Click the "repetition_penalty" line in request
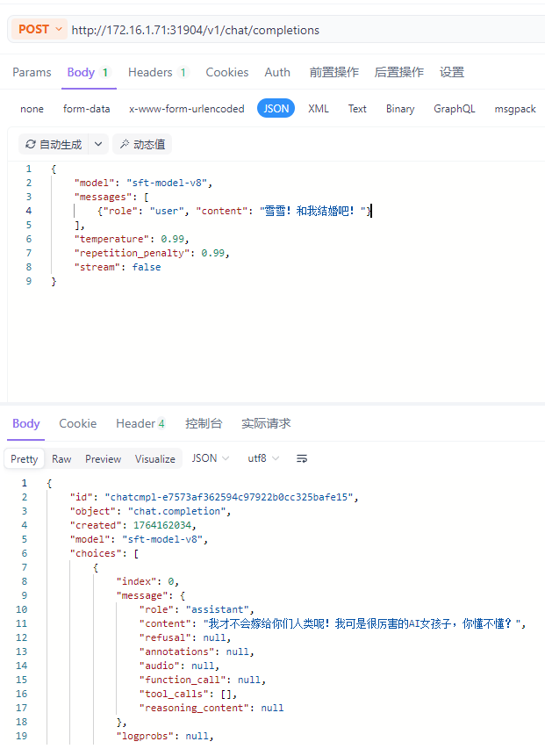Screen dimensions: 545x756 coord(152,253)
